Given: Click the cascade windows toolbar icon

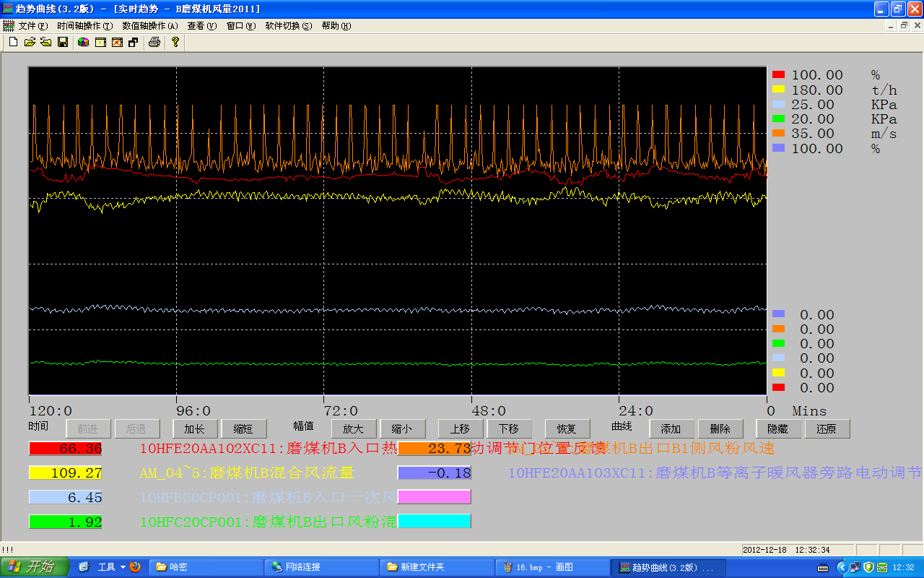Looking at the screenshot, I should [x=133, y=43].
